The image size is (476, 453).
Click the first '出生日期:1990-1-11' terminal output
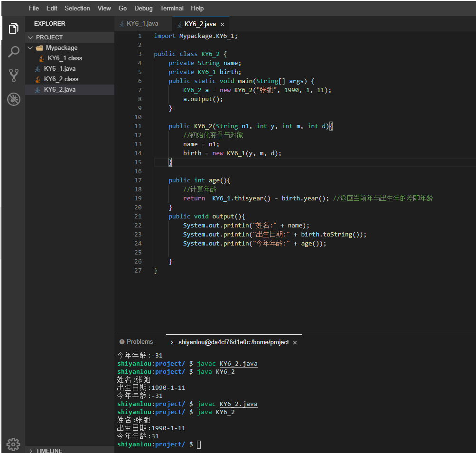tap(151, 388)
